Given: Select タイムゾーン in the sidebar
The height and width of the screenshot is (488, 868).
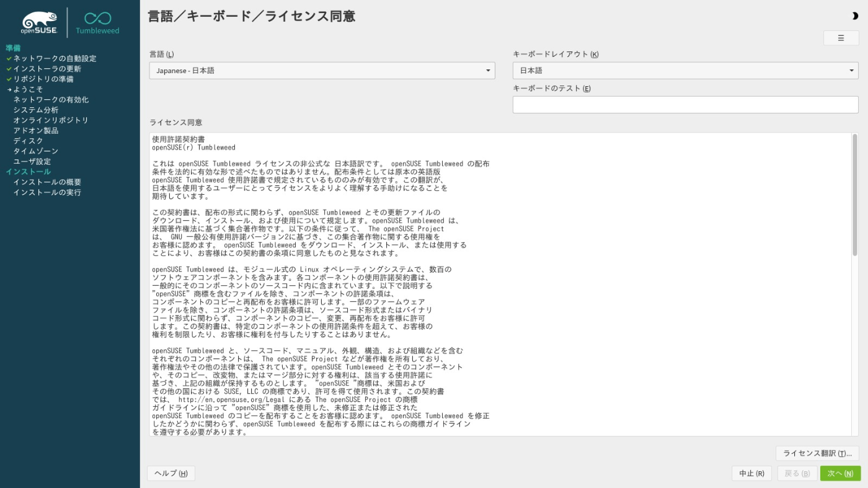Looking at the screenshot, I should pos(36,151).
